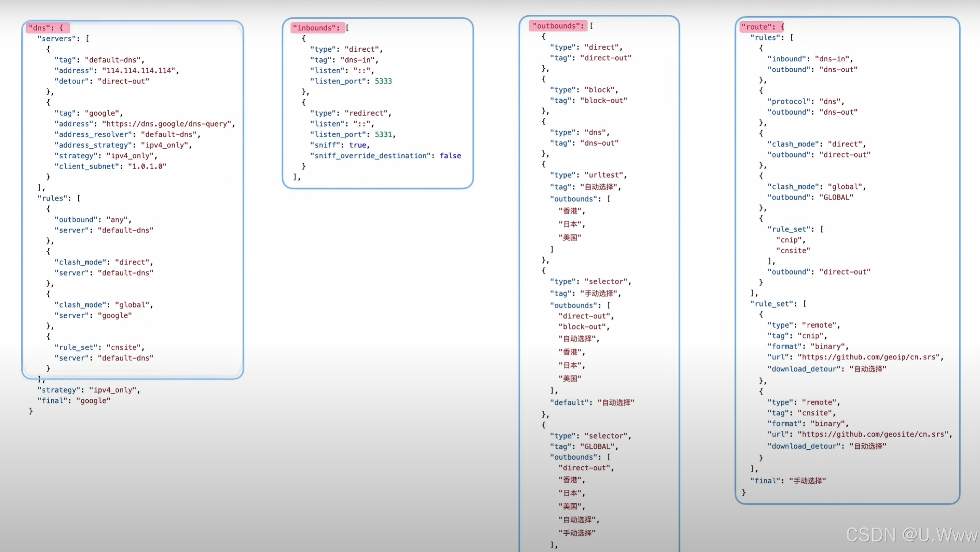Click the "GLOBAL" tag value in outbounds
980x552 pixels.
point(597,446)
